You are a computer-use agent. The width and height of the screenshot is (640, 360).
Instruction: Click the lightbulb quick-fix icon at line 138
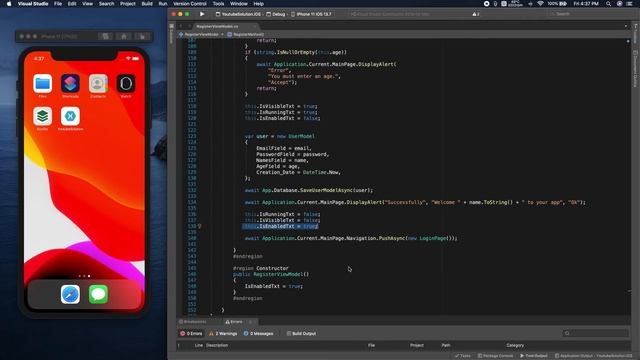200,226
